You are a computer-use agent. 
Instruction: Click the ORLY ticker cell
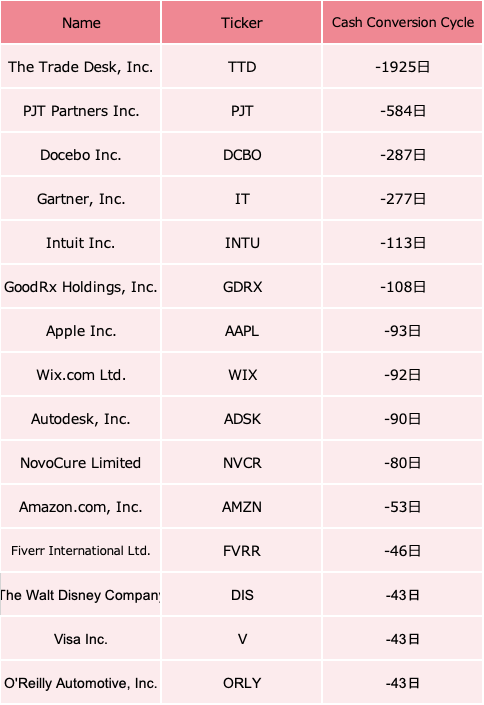pos(242,683)
